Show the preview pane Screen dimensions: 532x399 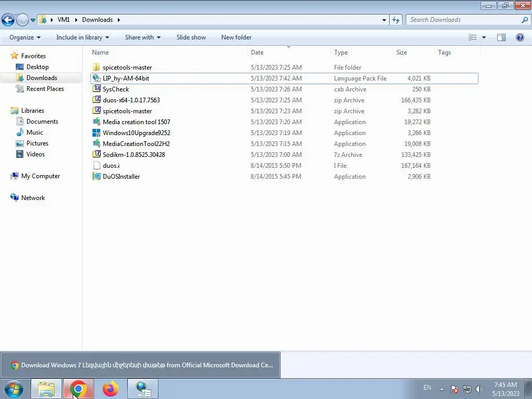pos(501,37)
